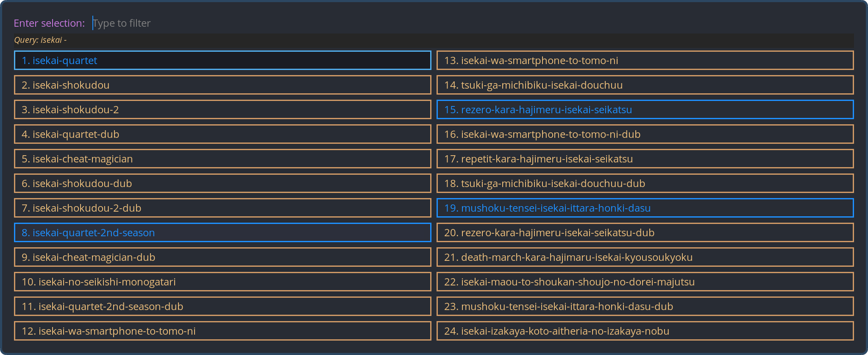
Task: Select entry 24 isekai-izakaya-koto-aitheria-no-izakaya-nobu
Action: click(645, 331)
